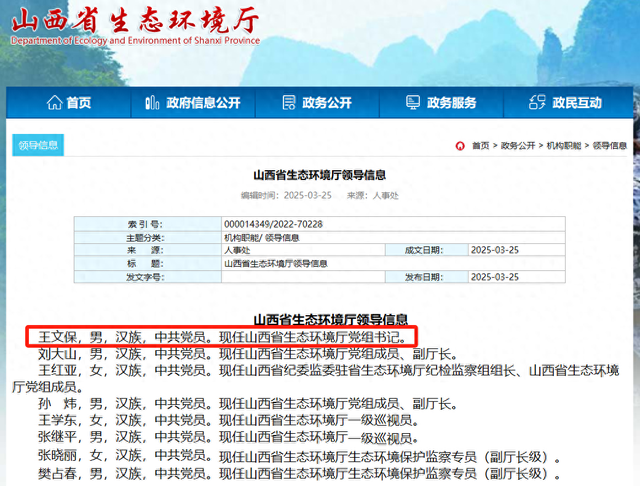
Task: Click the red breadcrumb location icon
Action: [459, 146]
